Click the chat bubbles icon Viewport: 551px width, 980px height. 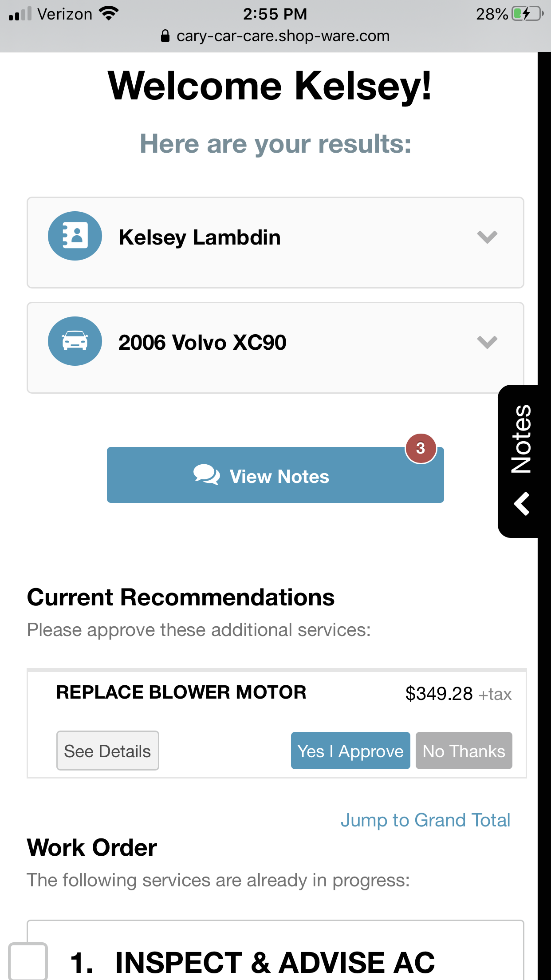(x=206, y=475)
